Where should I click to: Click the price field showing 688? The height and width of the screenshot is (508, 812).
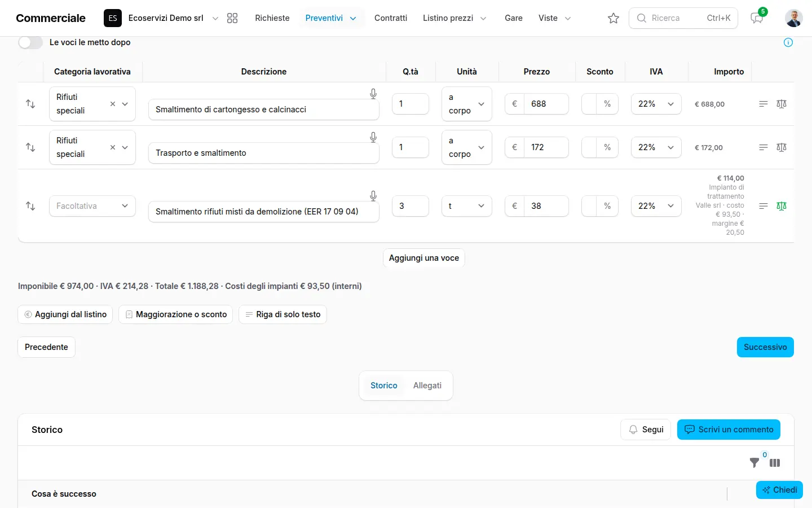(x=546, y=104)
